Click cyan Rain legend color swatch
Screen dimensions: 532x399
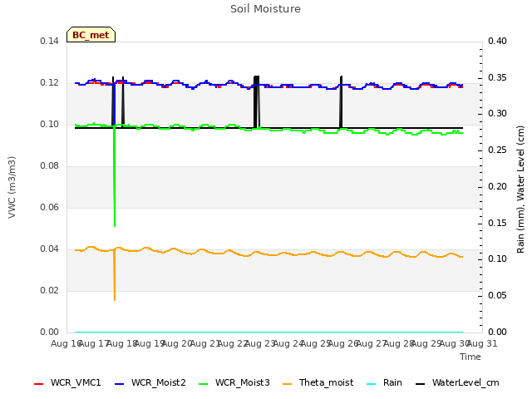point(372,384)
